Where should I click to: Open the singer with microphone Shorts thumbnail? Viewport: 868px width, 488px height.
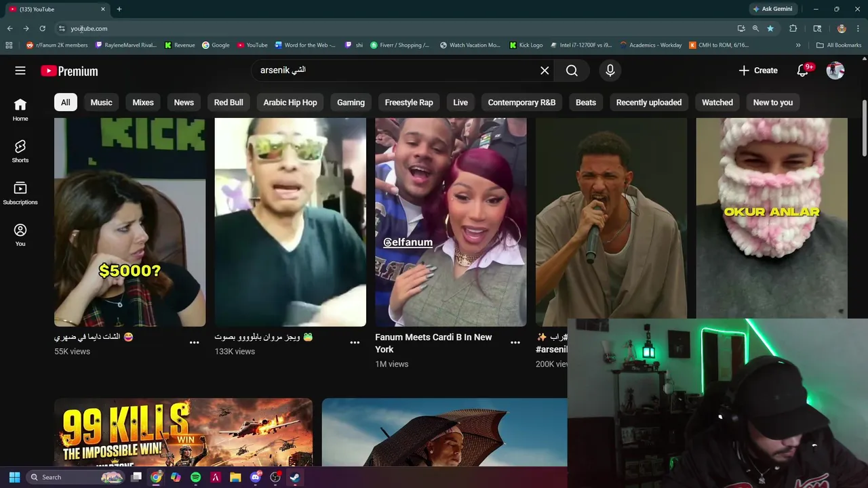tap(611, 218)
